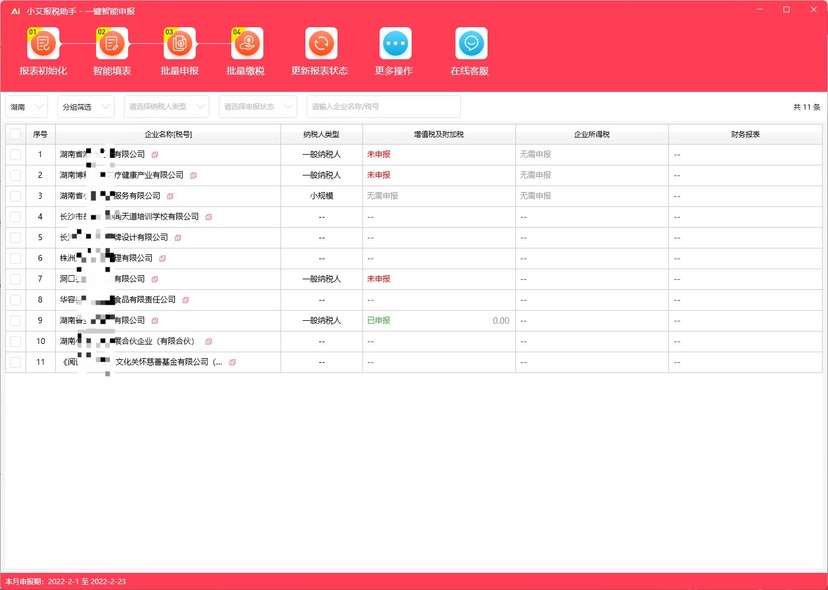This screenshot has height=590, width=828.
Task: Click the 增值税及附加税 column header
Action: [439, 135]
